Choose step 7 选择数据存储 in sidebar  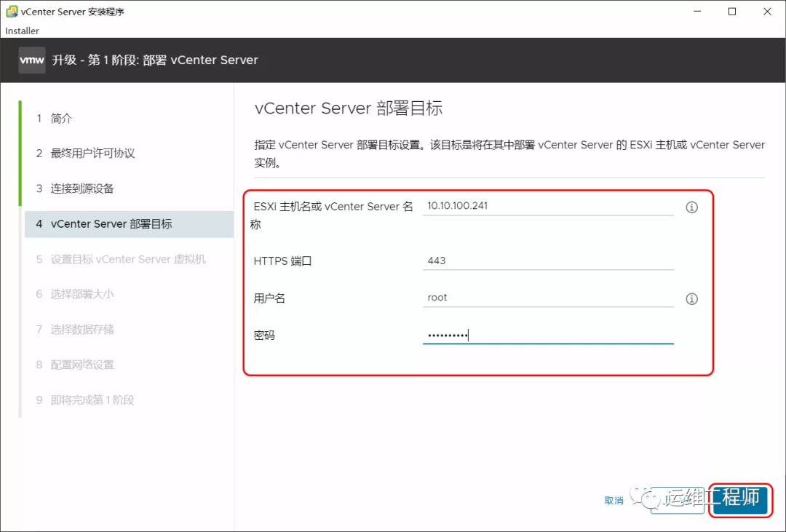[x=82, y=329]
